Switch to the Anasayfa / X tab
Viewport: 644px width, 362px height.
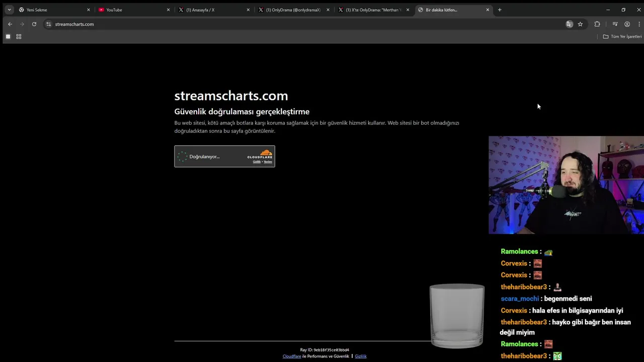pyautogui.click(x=214, y=10)
